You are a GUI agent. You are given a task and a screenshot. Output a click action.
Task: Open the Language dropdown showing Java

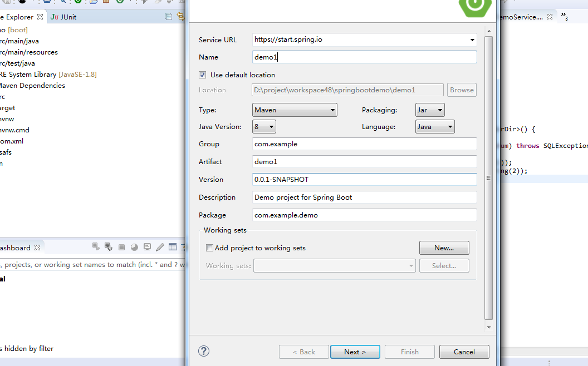pos(435,127)
